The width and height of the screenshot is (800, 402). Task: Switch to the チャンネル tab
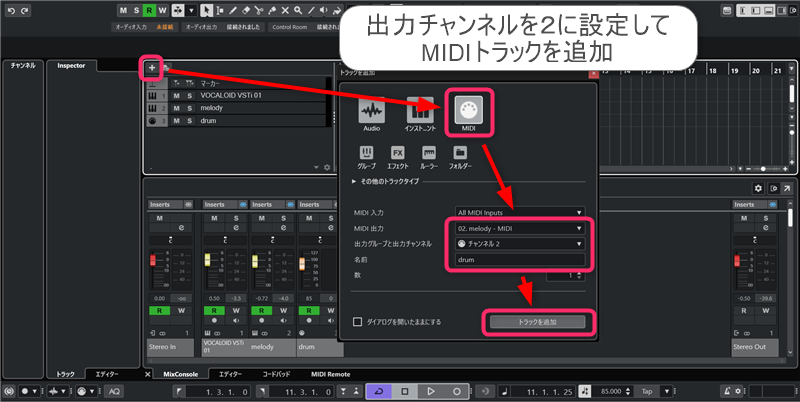[x=23, y=66]
